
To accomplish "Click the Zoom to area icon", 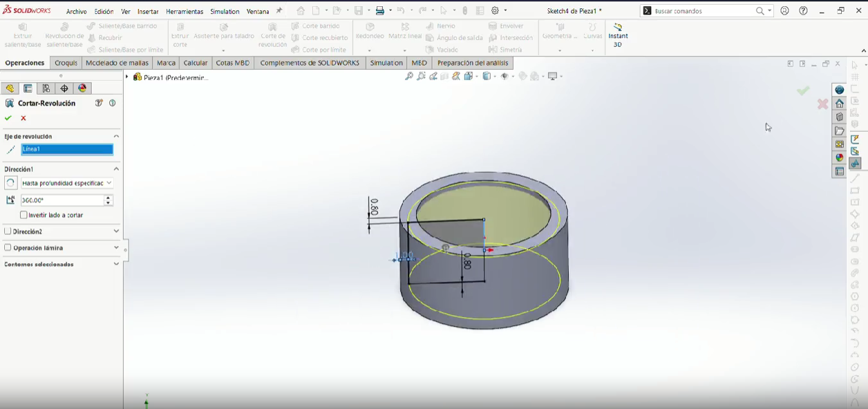I will coord(421,76).
